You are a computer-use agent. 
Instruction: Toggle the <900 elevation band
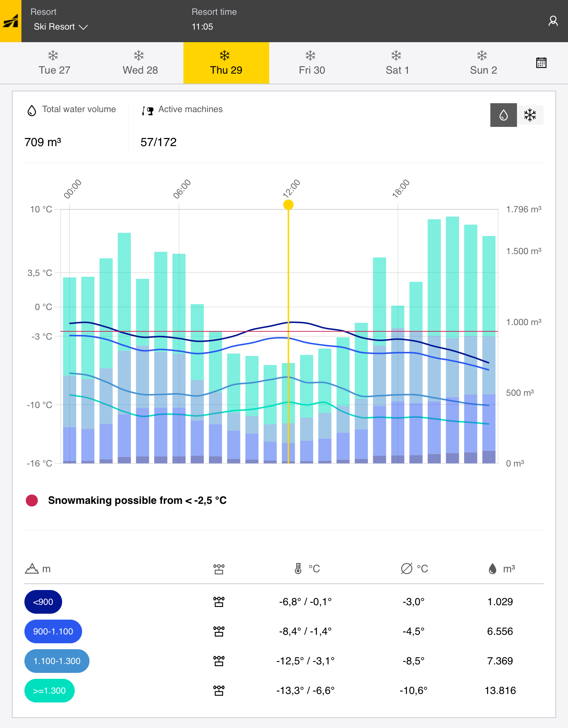point(43,602)
